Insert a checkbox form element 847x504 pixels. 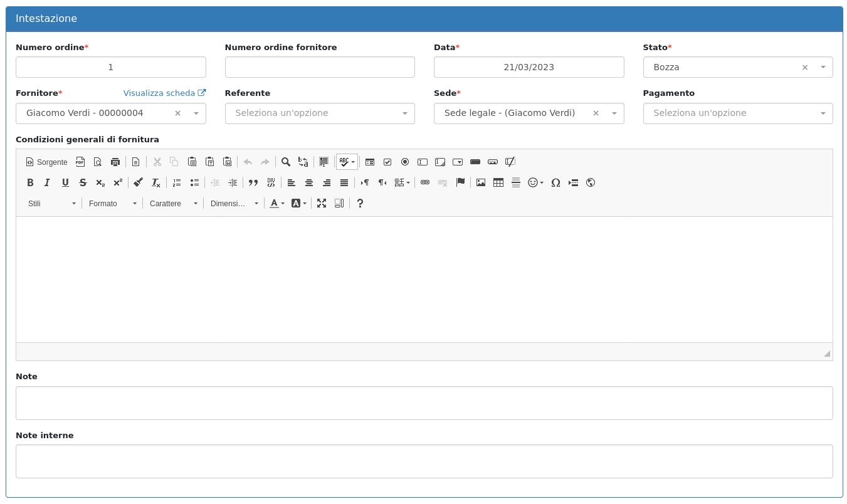387,162
